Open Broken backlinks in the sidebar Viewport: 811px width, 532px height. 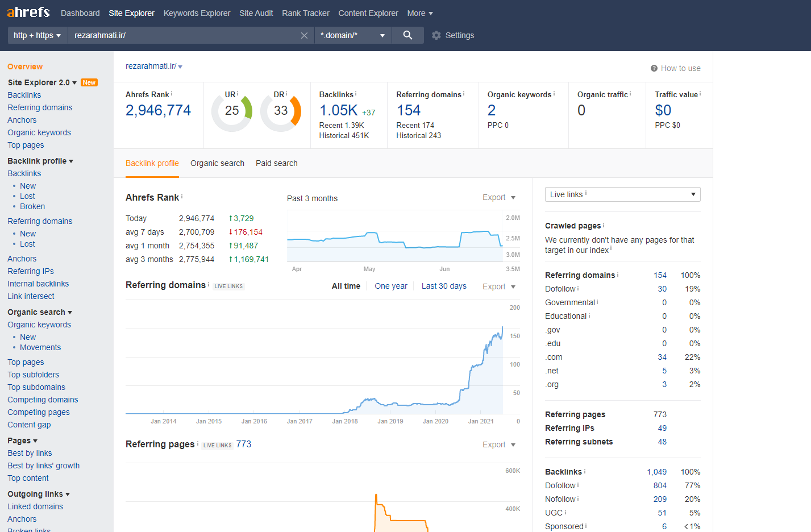32,206
